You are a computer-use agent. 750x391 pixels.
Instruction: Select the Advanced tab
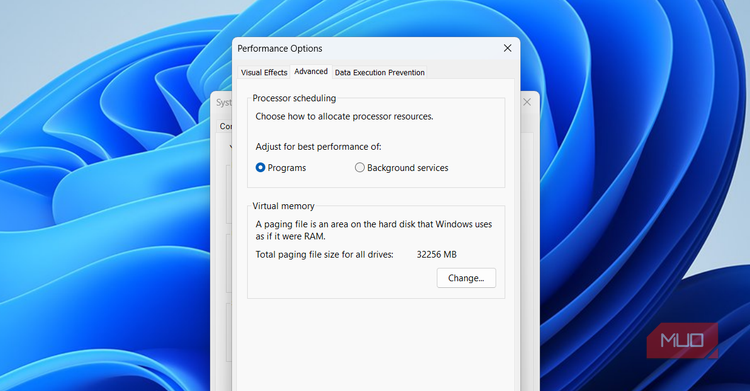point(311,71)
